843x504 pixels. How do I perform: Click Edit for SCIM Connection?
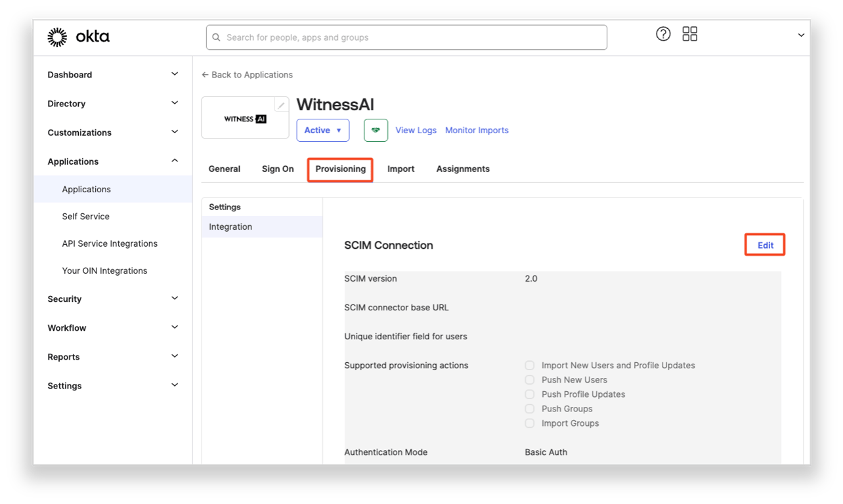pos(766,245)
